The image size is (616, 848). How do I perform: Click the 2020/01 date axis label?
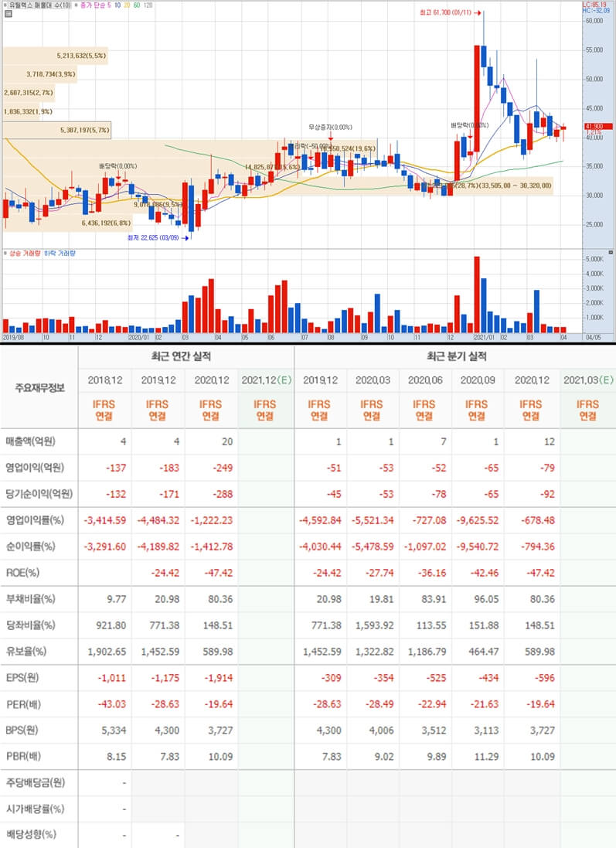(x=139, y=337)
